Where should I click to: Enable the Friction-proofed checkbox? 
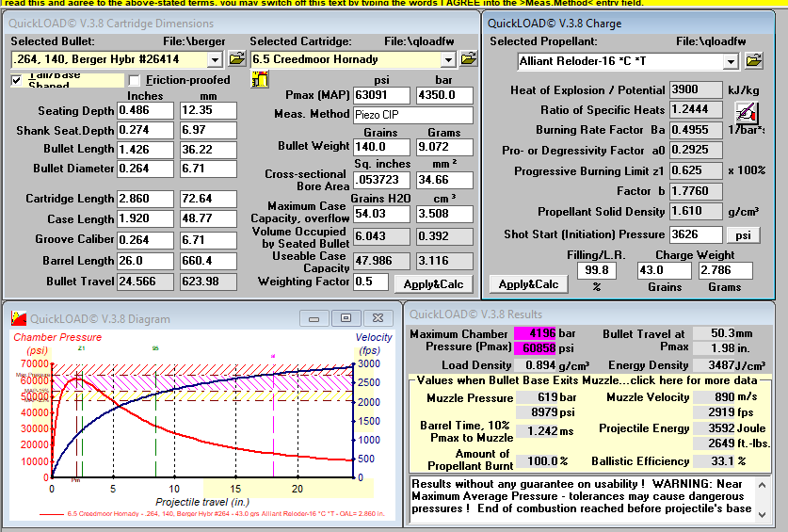tap(134, 80)
